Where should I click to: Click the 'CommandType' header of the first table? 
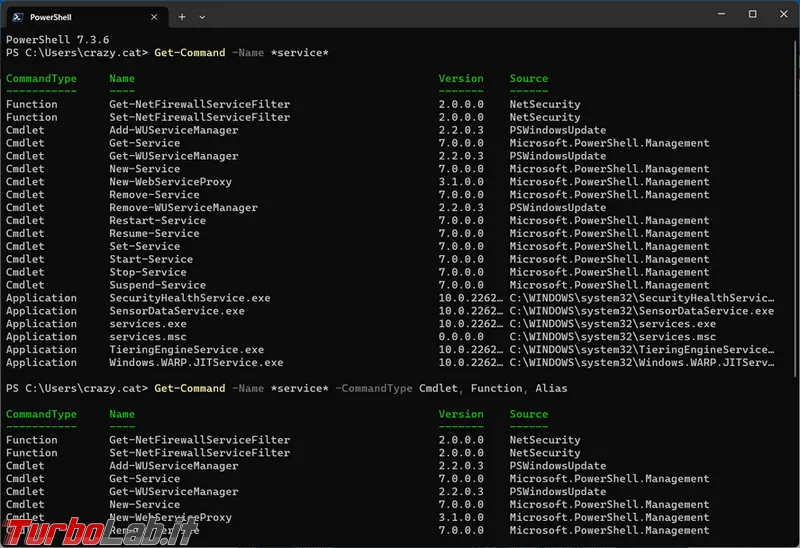[x=41, y=78]
